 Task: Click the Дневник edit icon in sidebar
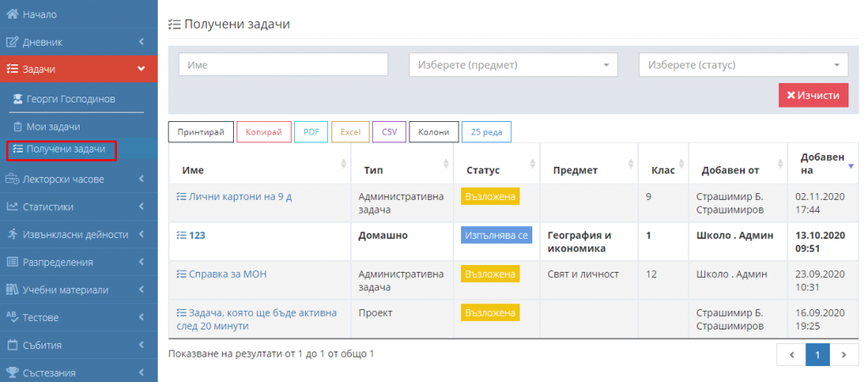(12, 42)
